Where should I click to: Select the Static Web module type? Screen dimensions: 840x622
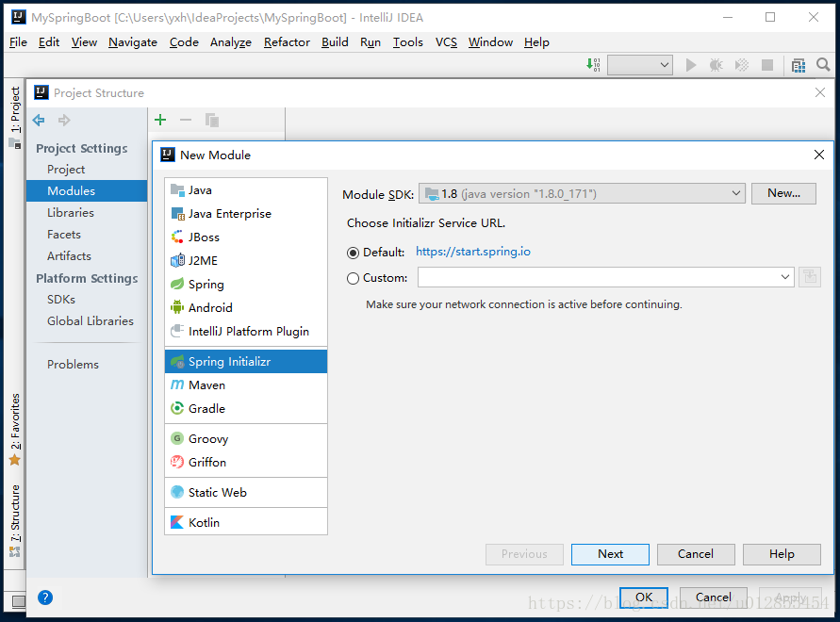pyautogui.click(x=246, y=492)
